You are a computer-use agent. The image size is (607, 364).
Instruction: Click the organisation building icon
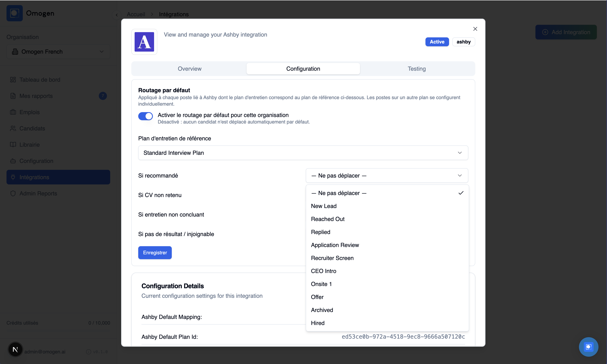15,52
